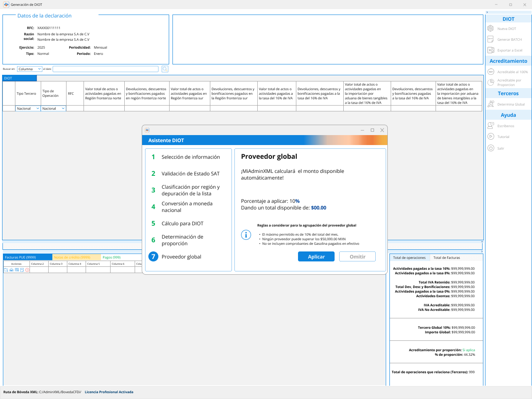Click the search icon beside the dato field

click(x=165, y=69)
